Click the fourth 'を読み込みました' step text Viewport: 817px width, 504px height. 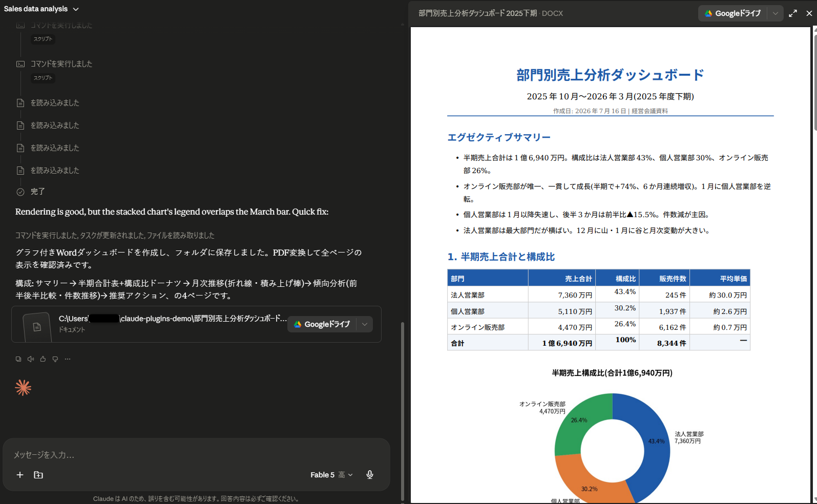point(55,171)
